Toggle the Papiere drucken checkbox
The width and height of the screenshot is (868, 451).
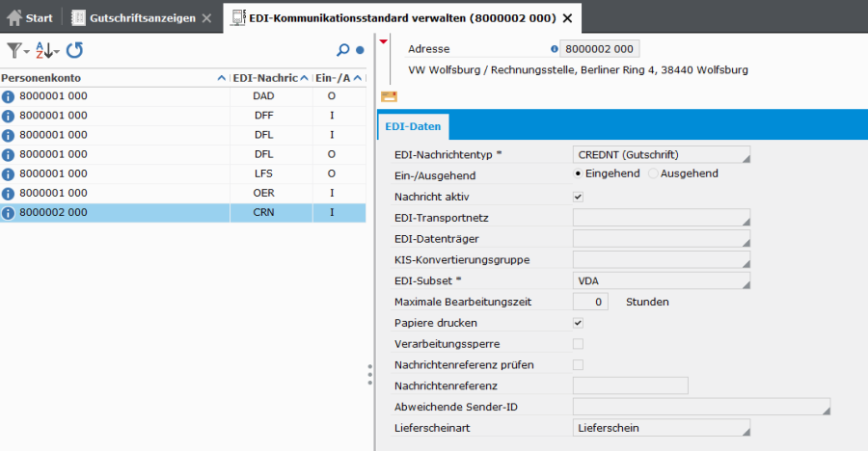click(578, 323)
